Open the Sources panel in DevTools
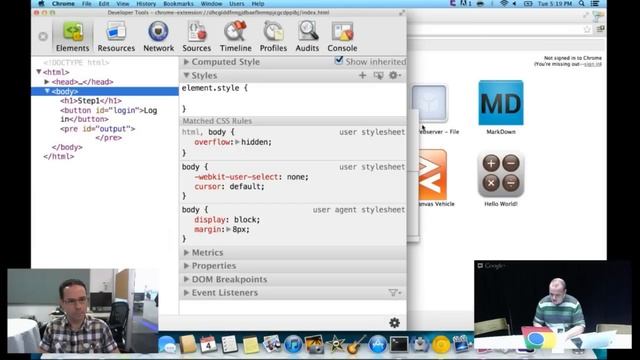 tap(196, 37)
